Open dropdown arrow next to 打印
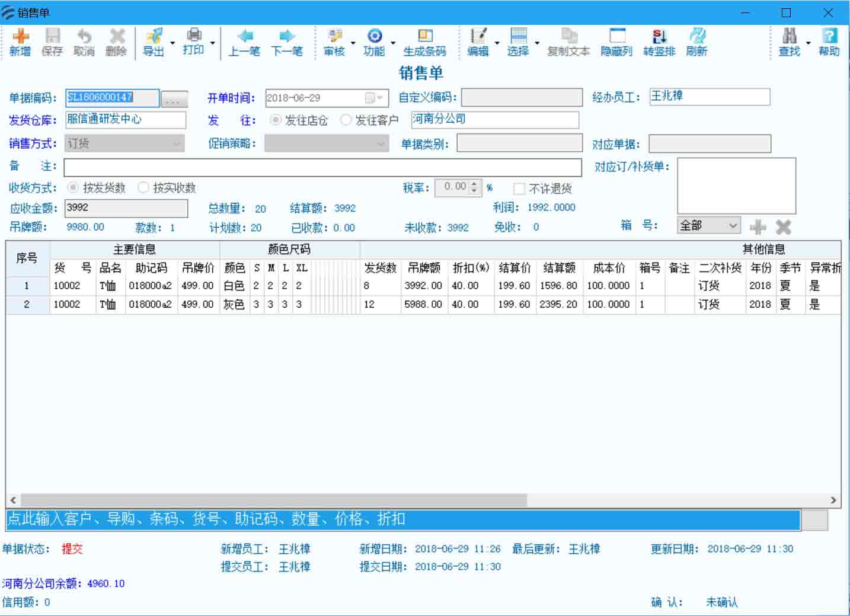The width and height of the screenshot is (850, 616). coord(212,43)
